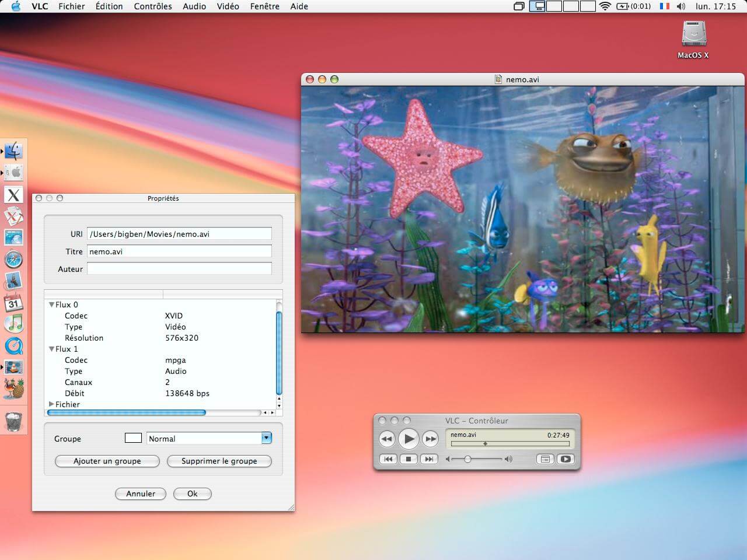Open the Contrôles menu
The height and width of the screenshot is (560, 747).
tap(152, 6)
